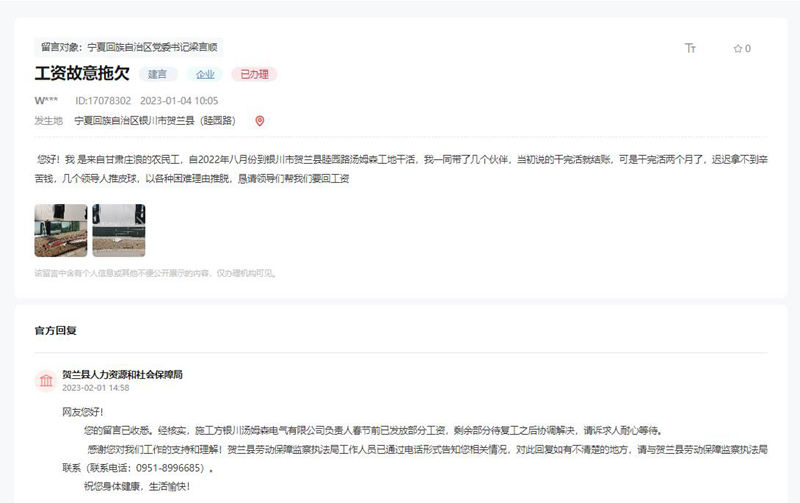Click the 留言对象 recipient label at top

click(129, 46)
